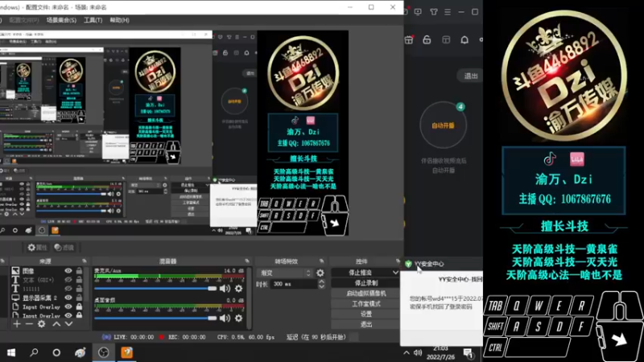Open 麦克风/Aux audio settings gear

click(x=238, y=289)
